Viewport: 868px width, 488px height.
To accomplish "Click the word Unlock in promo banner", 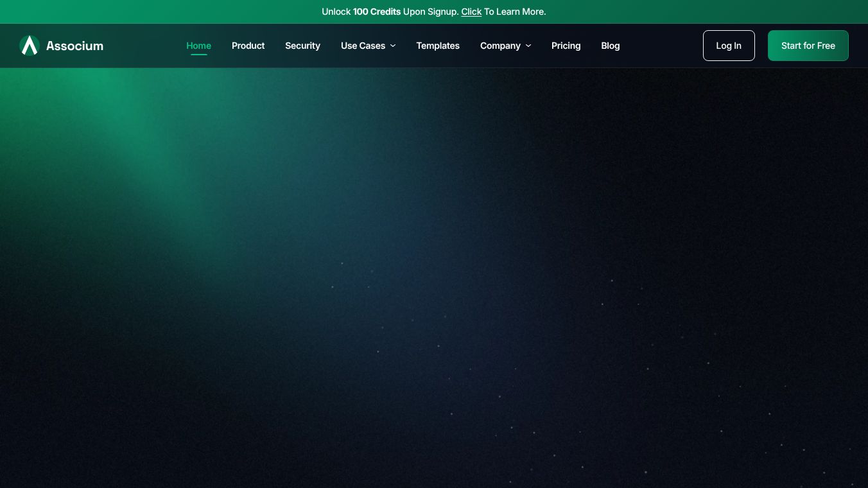I will [x=336, y=12].
